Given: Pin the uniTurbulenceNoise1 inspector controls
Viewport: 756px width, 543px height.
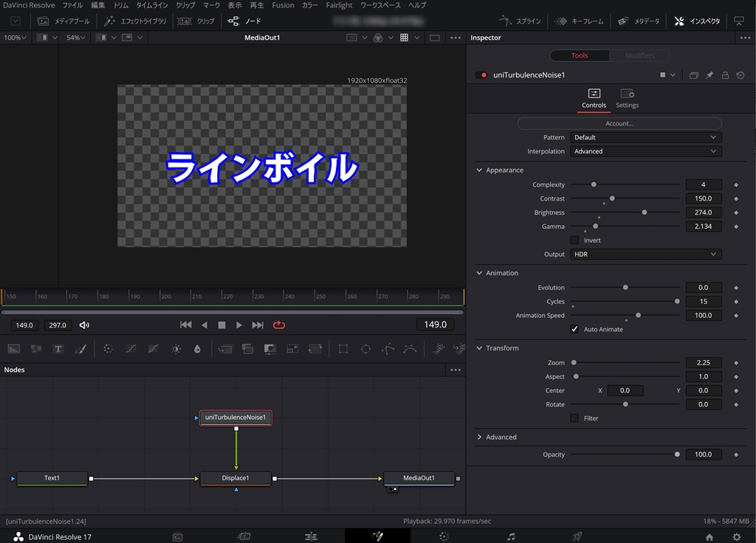Looking at the screenshot, I should [x=709, y=75].
